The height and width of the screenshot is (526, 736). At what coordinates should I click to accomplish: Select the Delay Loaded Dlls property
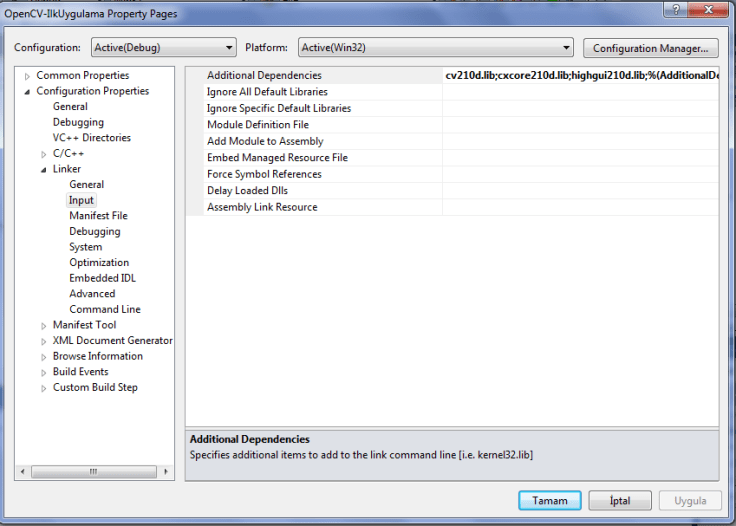[249, 190]
